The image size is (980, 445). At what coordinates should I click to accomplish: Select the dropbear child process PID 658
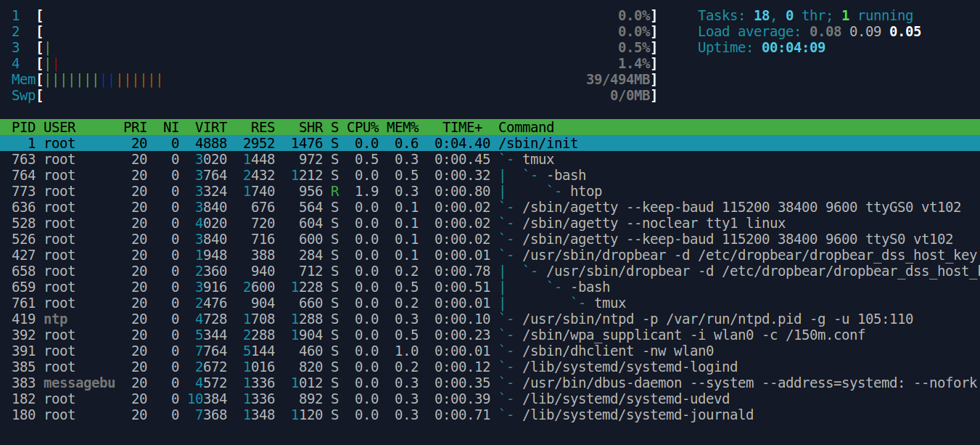pos(490,271)
